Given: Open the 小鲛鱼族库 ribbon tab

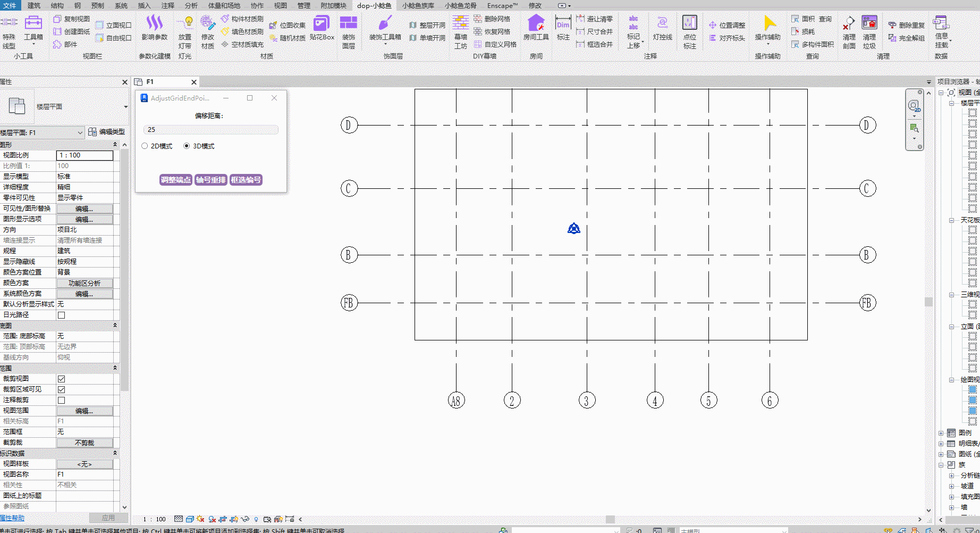Looking at the screenshot, I should pos(418,5).
